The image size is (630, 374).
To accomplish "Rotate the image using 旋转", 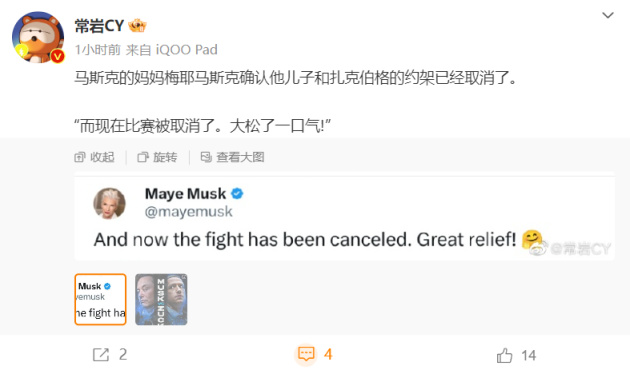I will pyautogui.click(x=158, y=157).
